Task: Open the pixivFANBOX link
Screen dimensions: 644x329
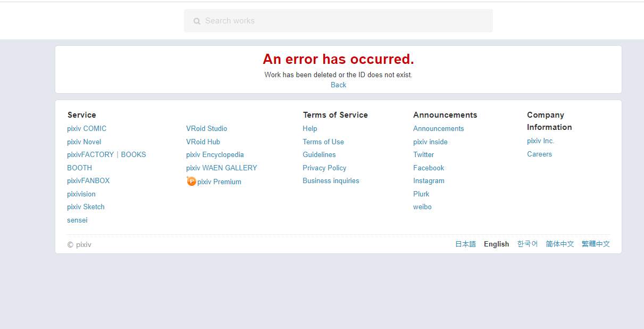Action: click(88, 181)
